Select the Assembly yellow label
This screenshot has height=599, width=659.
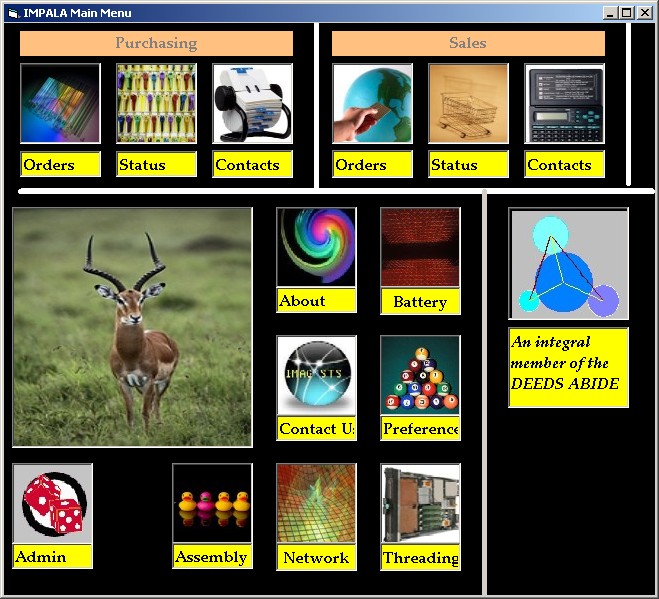tap(212, 557)
